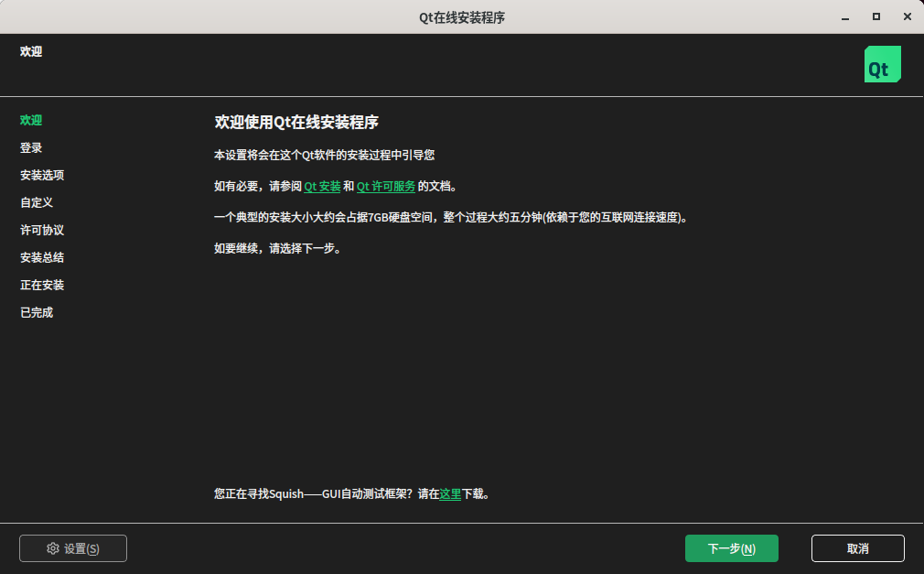The image size is (924, 574).
Task: Click the 欢迎 page title in header
Action: [31, 52]
